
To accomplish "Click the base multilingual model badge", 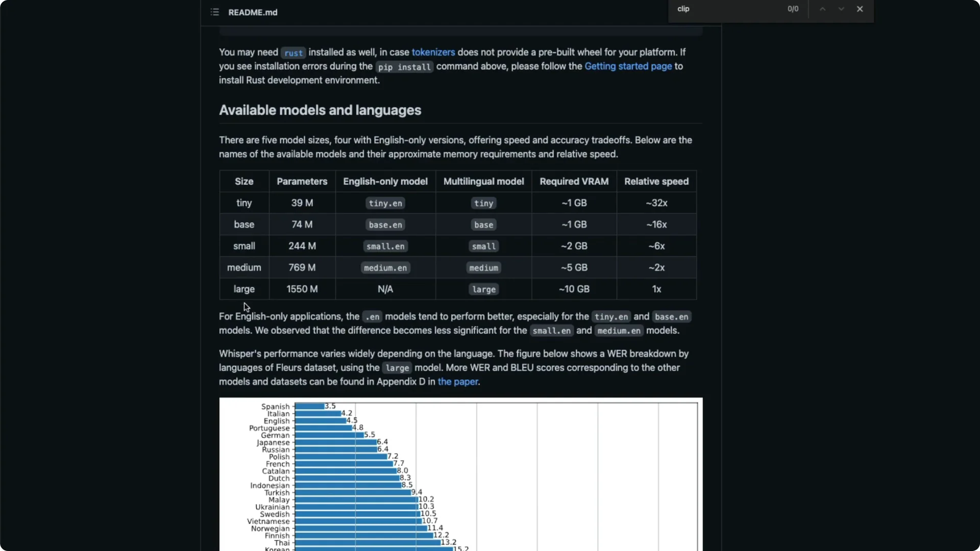I will [483, 224].
